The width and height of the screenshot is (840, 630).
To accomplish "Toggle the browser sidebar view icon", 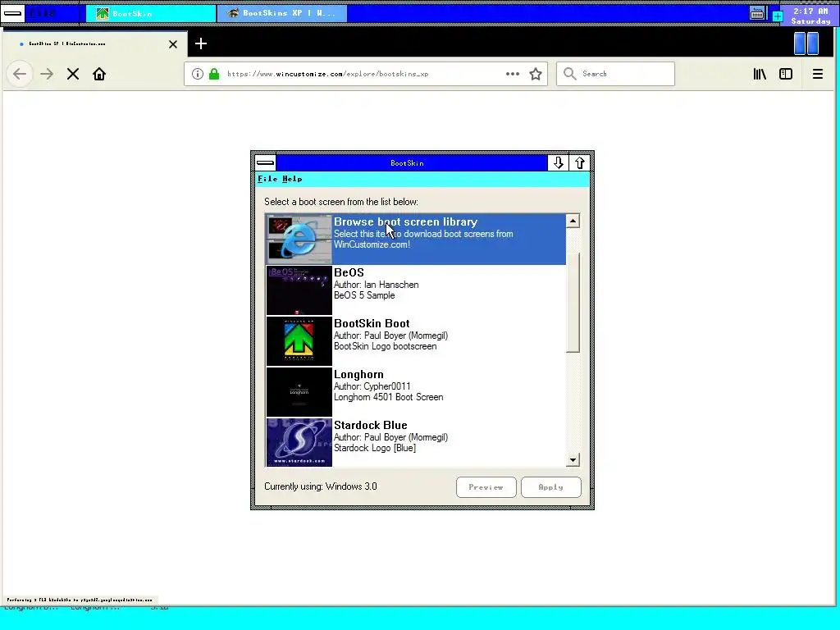I will [786, 74].
